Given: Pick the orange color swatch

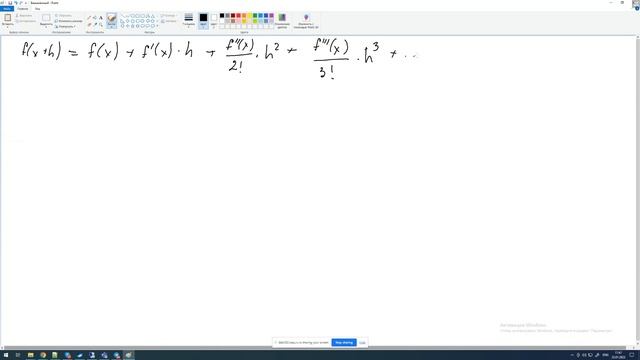Looking at the screenshot, I should (x=244, y=16).
